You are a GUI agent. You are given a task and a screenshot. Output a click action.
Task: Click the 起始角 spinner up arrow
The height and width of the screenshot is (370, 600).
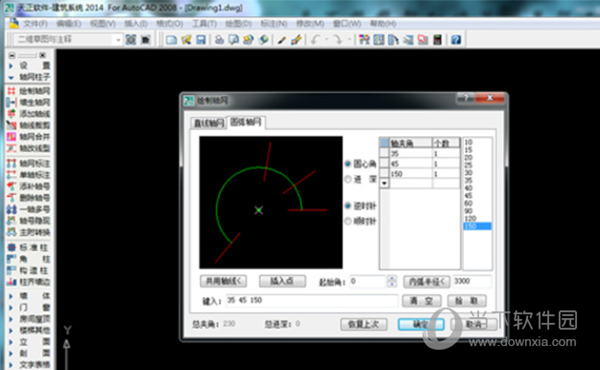pos(391,279)
